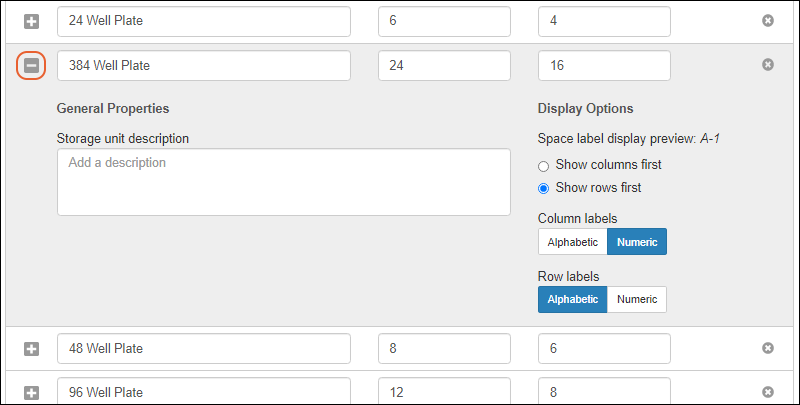Remove the 48 Well Plate row
The width and height of the screenshot is (800, 405).
768,348
